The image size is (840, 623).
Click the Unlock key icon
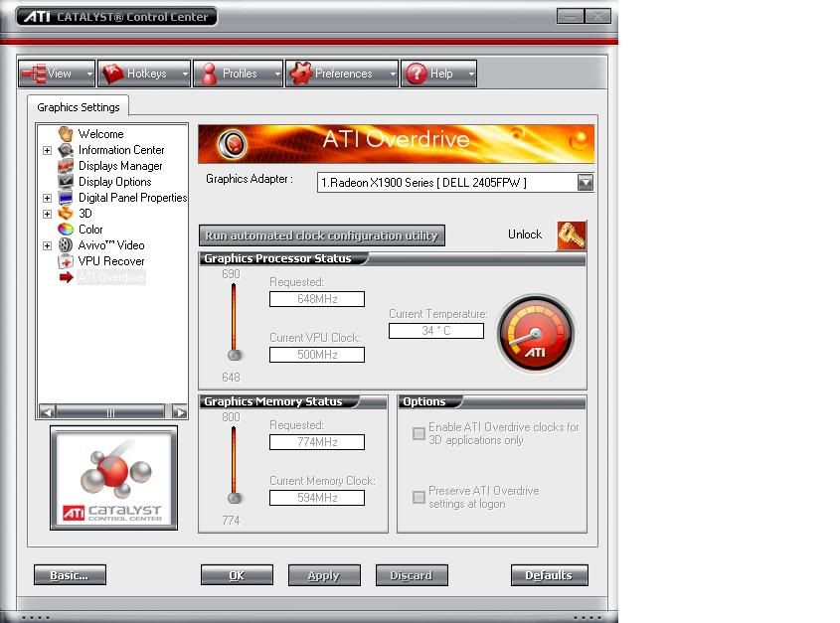pos(572,235)
